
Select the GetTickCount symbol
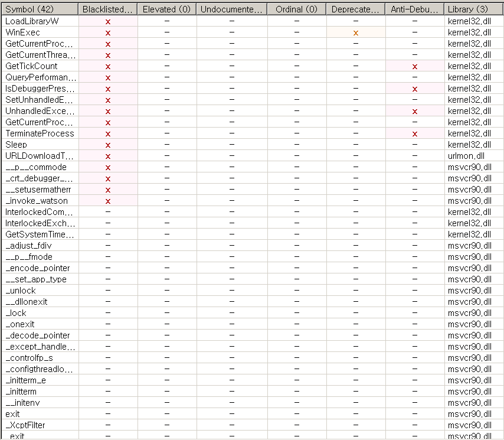tap(31, 66)
